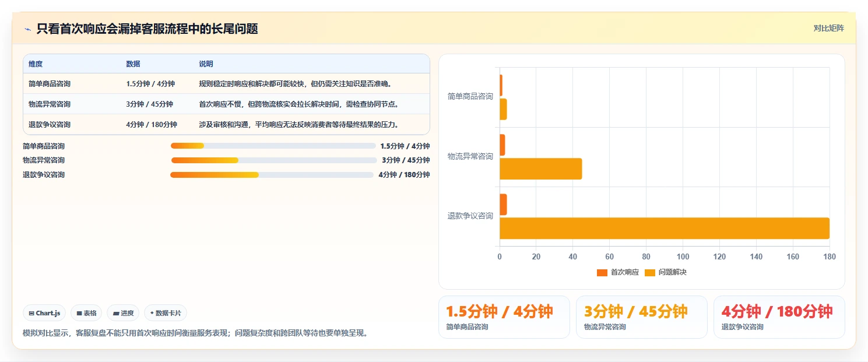Click the 45-minute 物流异常咨询 chart bar

541,168
